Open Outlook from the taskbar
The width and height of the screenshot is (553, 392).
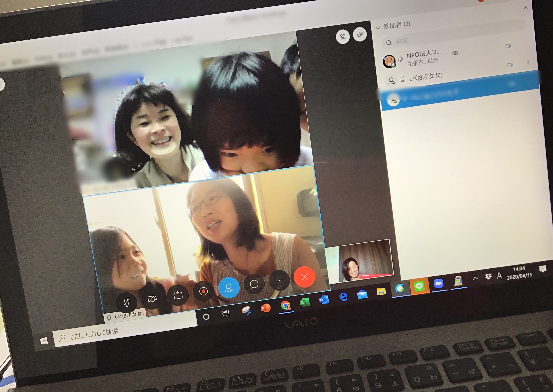click(324, 300)
